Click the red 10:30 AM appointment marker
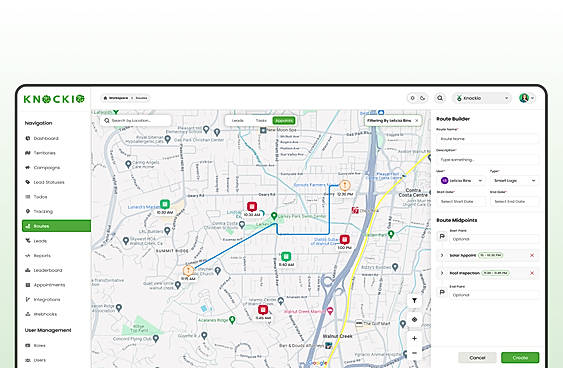 click(252, 207)
